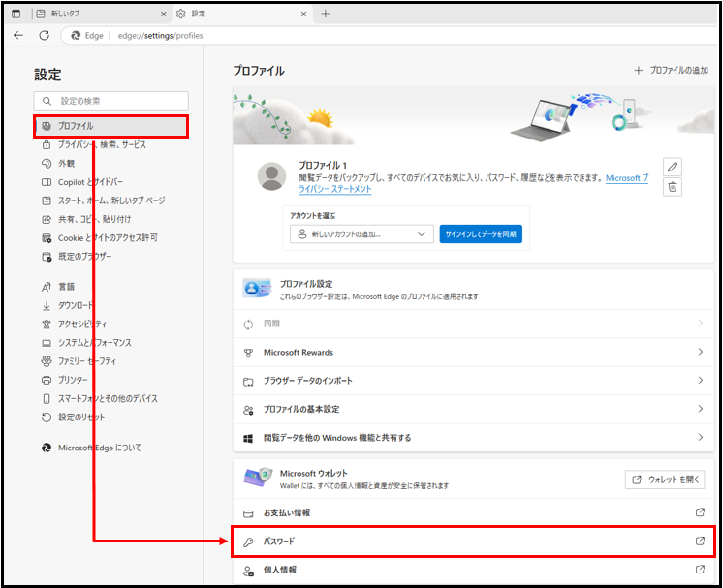Click the back navigation arrow
Image resolution: width=723 pixels, height=588 pixels.
[18, 35]
